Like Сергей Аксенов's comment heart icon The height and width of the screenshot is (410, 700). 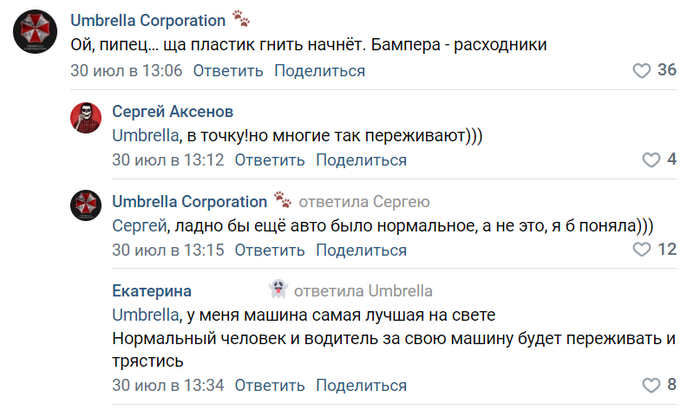[x=651, y=160]
